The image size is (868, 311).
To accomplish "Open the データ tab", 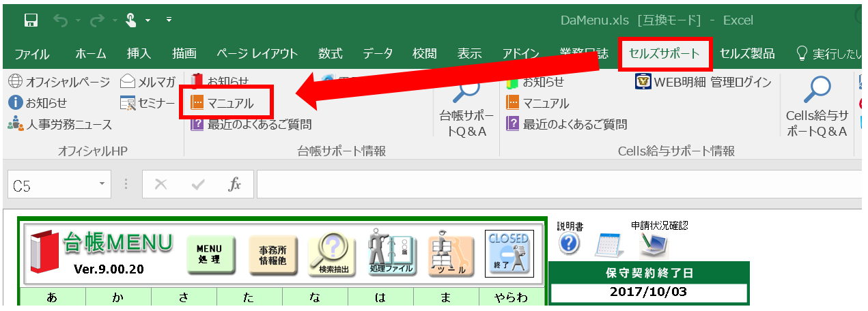I will (x=378, y=54).
